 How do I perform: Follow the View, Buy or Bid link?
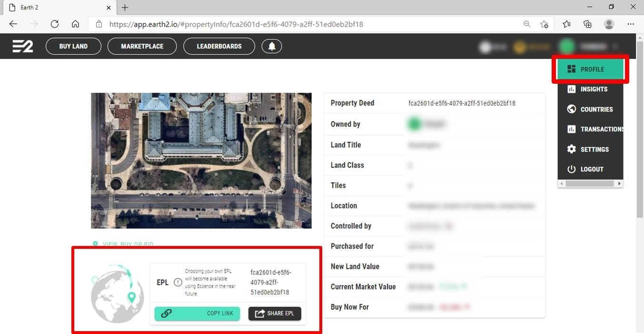[x=128, y=244]
